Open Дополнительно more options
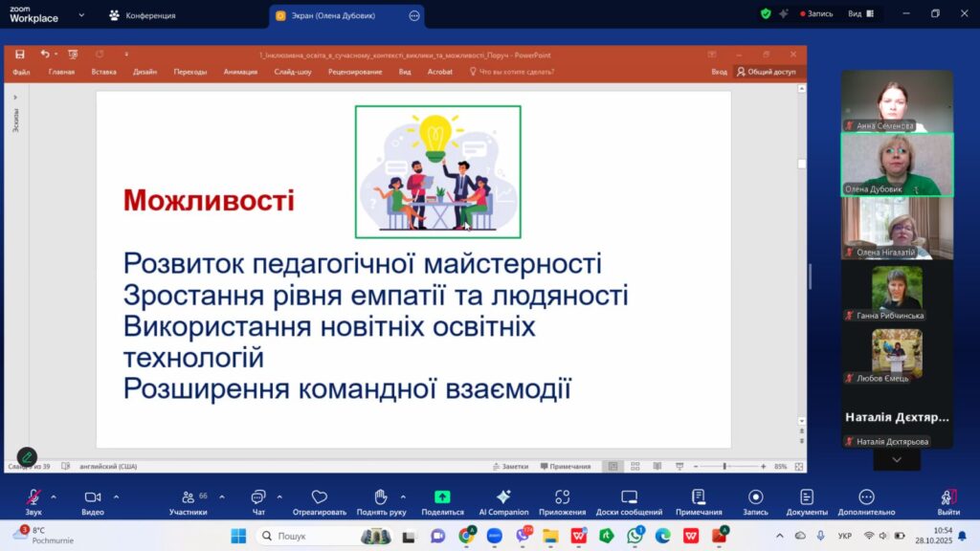980x551 pixels. [x=866, y=501]
